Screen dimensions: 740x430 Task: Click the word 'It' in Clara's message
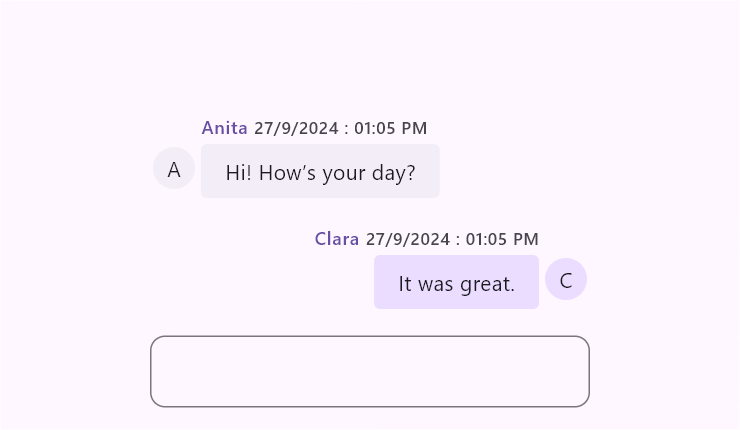click(405, 284)
